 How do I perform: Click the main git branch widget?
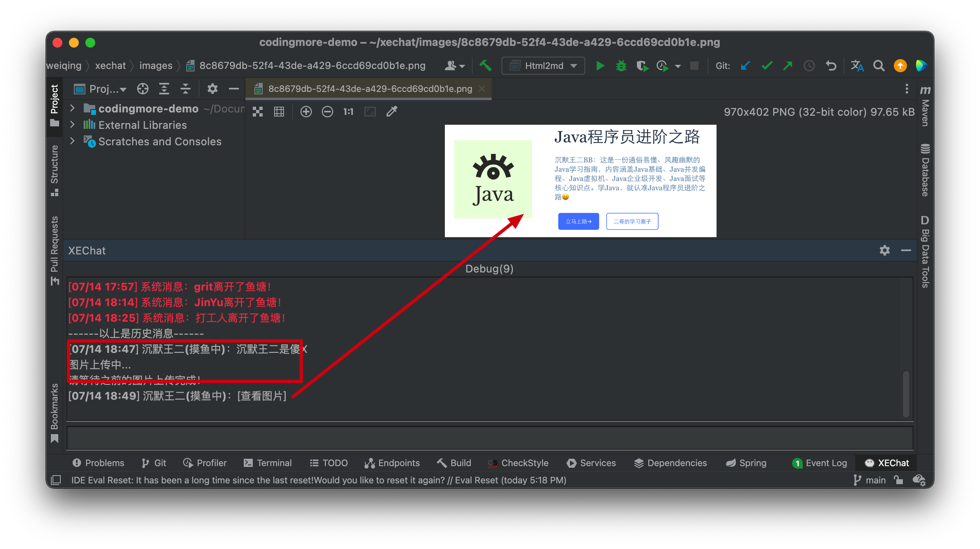[x=870, y=480]
